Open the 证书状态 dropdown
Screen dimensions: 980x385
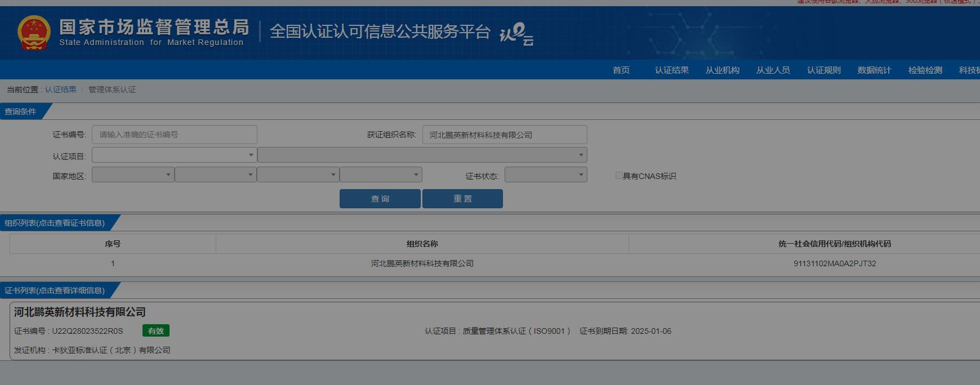tap(546, 174)
